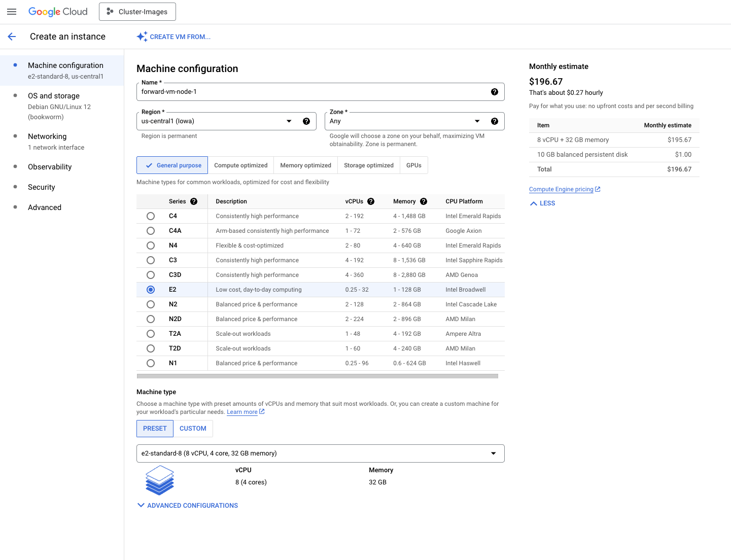The image size is (731, 560).
Task: Click the CUSTOM machine type button
Action: click(x=193, y=429)
